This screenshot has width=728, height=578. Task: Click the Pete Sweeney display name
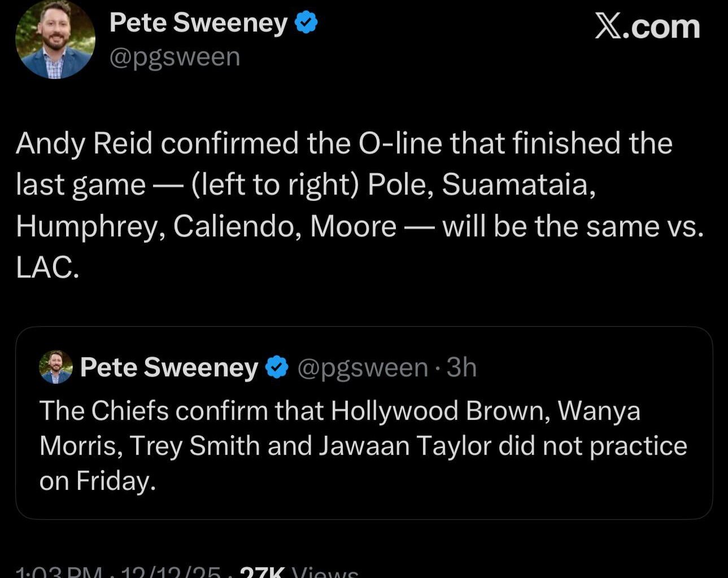coord(198,23)
